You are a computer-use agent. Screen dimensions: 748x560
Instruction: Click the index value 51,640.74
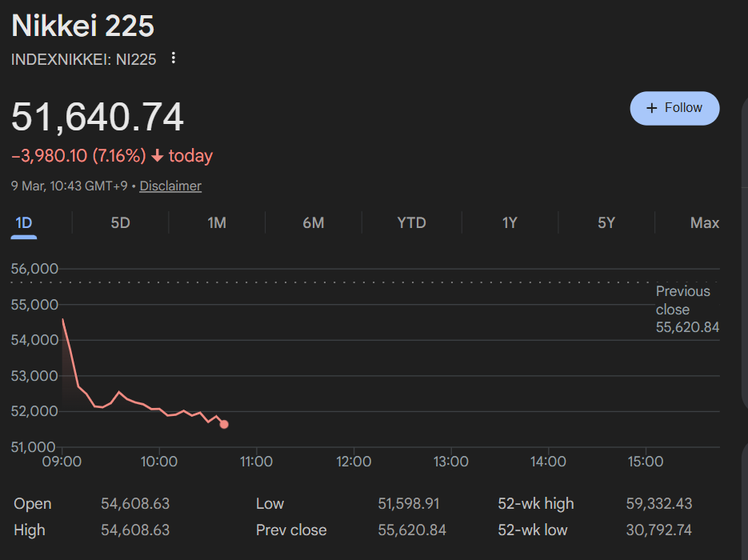98,117
